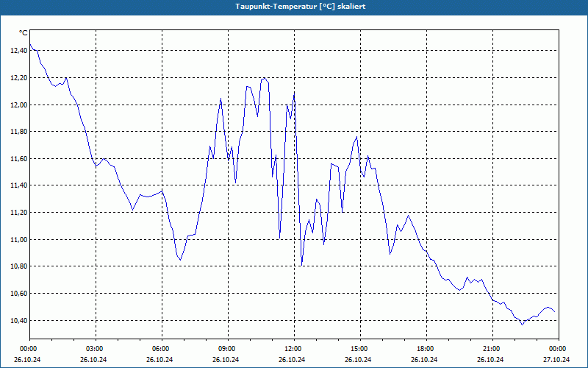
Task: Click the °C unit label
Action: (x=24, y=33)
